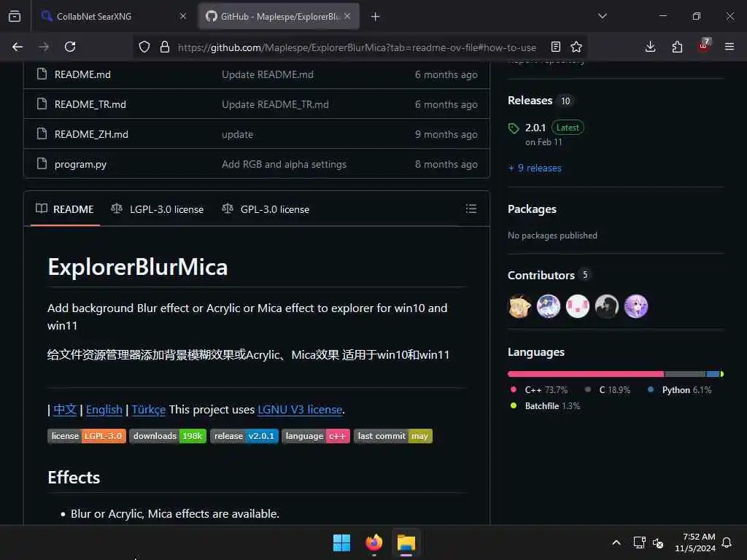Toggle reader view icon
Viewport: 747px width, 560px height.
pos(555,47)
